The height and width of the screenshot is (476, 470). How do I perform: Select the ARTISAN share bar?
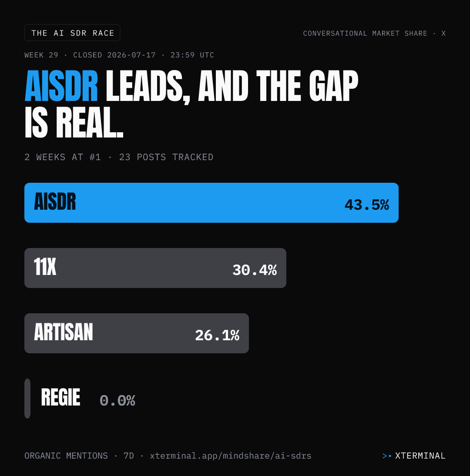coord(137,333)
